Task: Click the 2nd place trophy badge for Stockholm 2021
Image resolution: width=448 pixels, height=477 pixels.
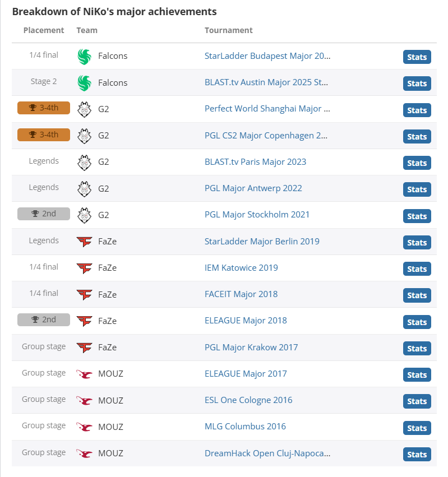Action: (x=44, y=214)
